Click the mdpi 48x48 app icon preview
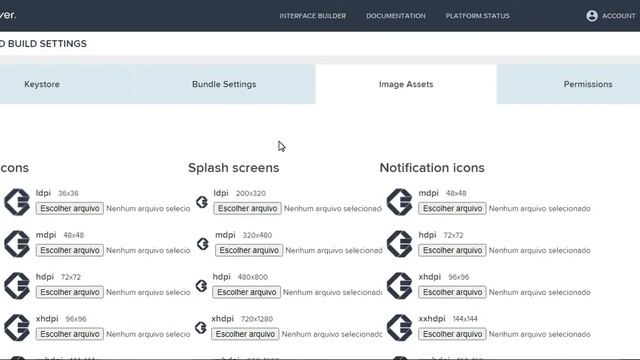Screen dimensions: 640x360 pos(17,244)
